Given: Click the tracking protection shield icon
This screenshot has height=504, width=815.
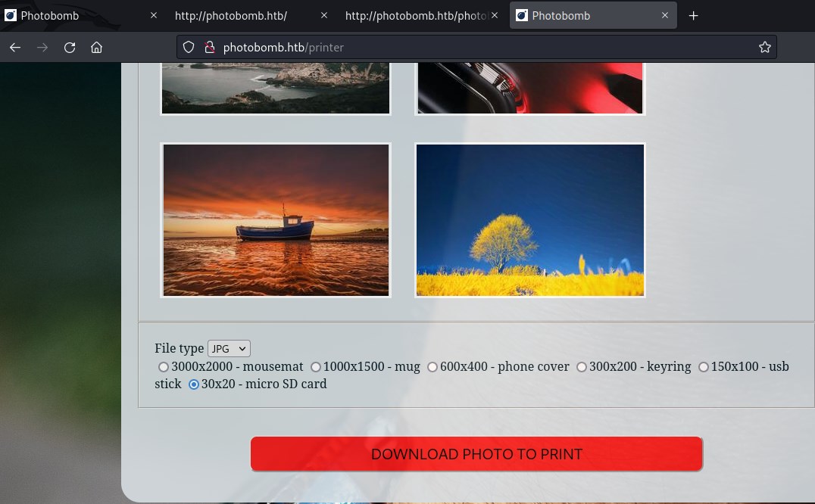Looking at the screenshot, I should (x=188, y=47).
